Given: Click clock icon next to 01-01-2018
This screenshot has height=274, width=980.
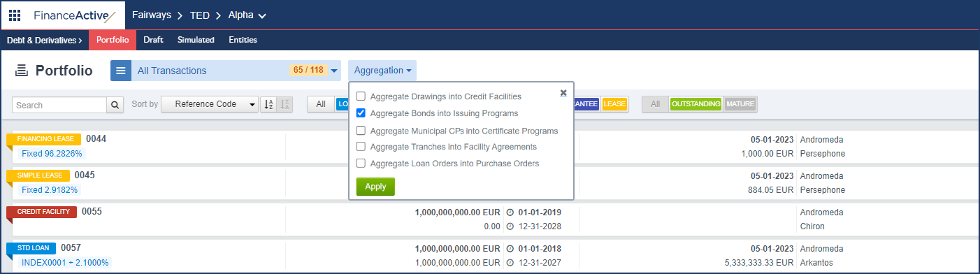Looking at the screenshot, I should (510, 249).
